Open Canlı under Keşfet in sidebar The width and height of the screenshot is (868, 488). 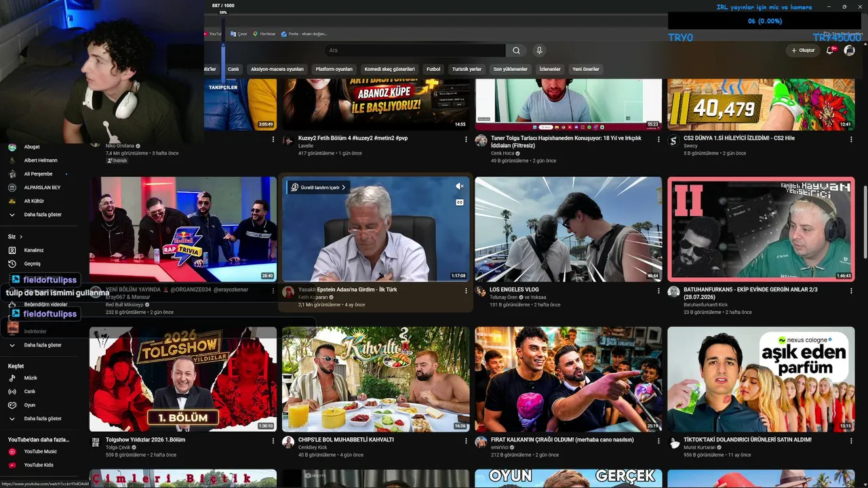(30, 391)
